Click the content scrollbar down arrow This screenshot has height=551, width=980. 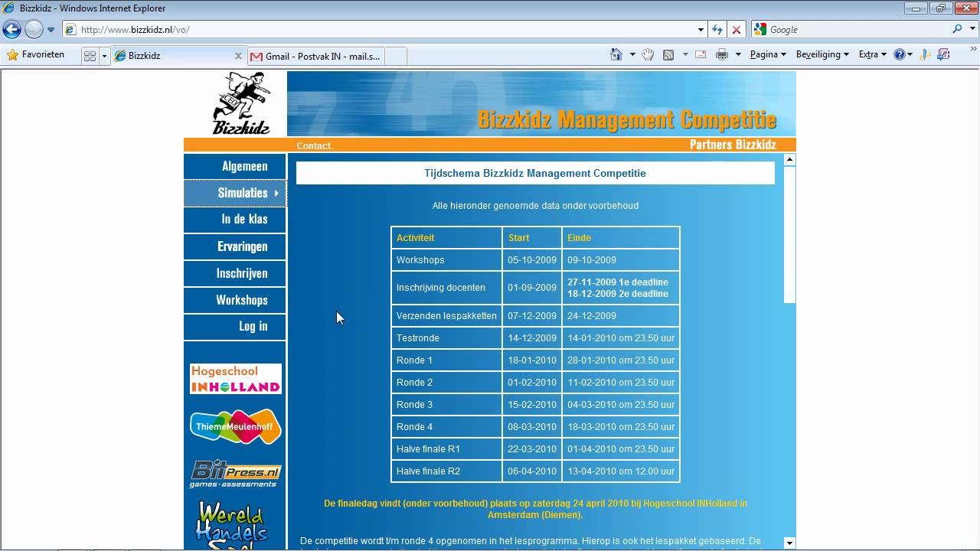coord(789,543)
